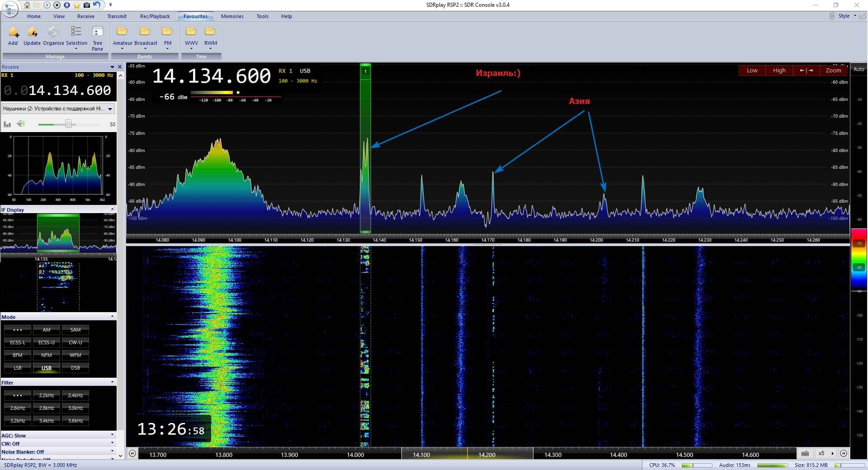Click the Home icon in quick access toolbar
The image size is (868, 470).
[27, 5]
